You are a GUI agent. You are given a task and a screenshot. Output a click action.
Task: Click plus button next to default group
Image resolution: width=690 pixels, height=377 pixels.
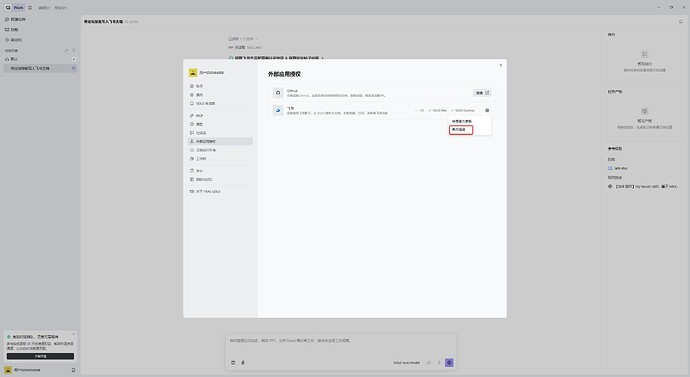pos(73,59)
